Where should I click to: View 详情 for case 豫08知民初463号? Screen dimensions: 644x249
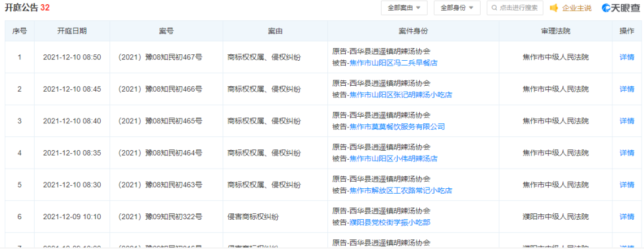(627, 185)
